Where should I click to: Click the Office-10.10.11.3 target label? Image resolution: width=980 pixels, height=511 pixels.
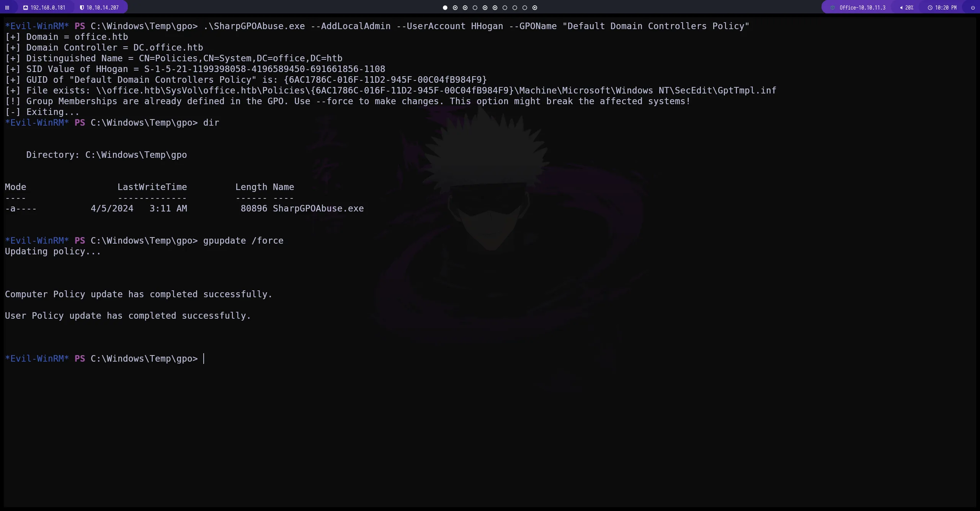pyautogui.click(x=862, y=8)
